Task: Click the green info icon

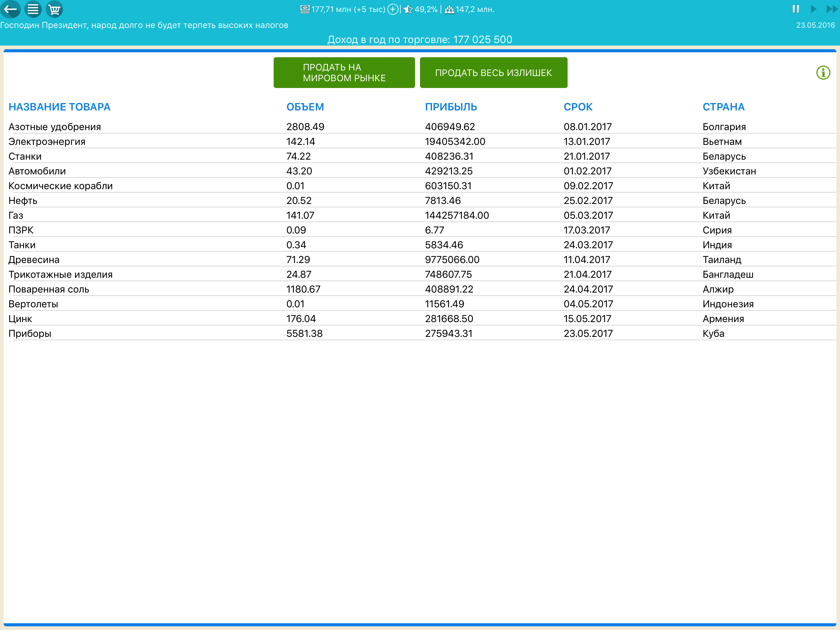Action: tap(823, 73)
